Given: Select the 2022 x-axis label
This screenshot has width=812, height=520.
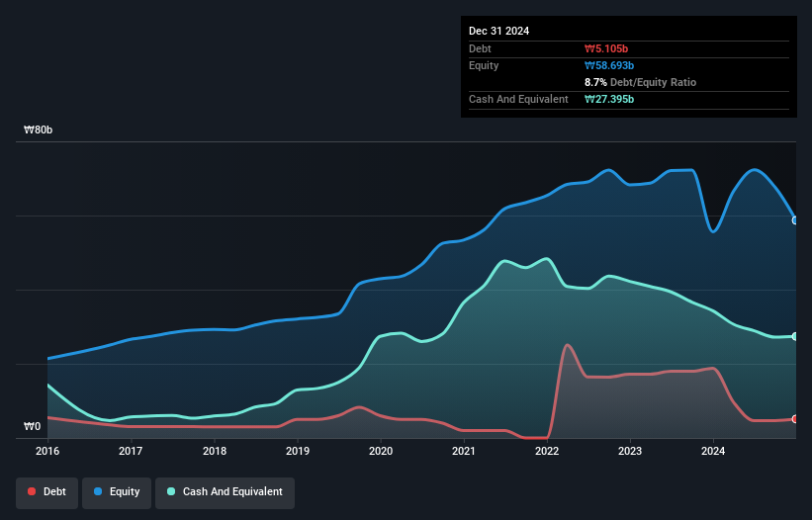Looking at the screenshot, I should [x=547, y=451].
